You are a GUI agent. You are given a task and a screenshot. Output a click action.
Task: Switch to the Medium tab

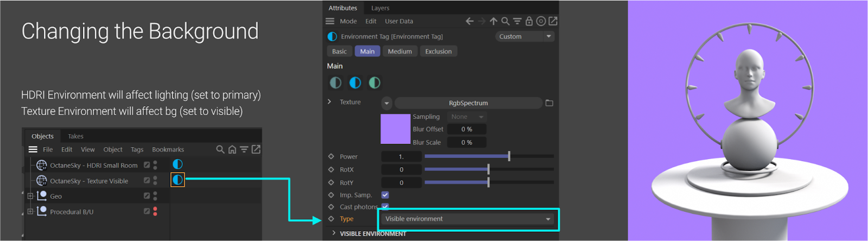pyautogui.click(x=400, y=51)
